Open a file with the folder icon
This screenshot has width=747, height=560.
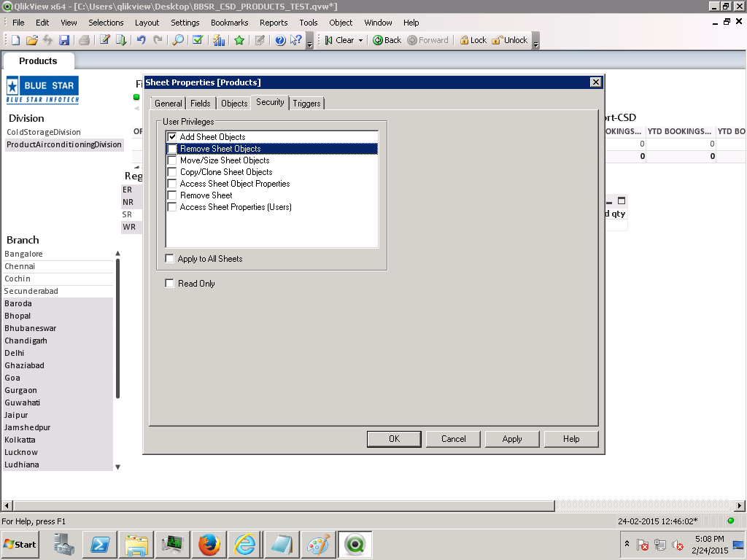(x=31, y=41)
